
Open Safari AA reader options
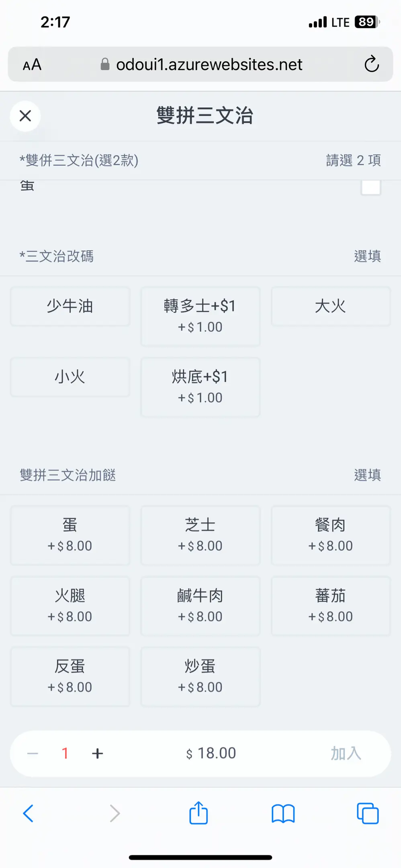pyautogui.click(x=32, y=65)
